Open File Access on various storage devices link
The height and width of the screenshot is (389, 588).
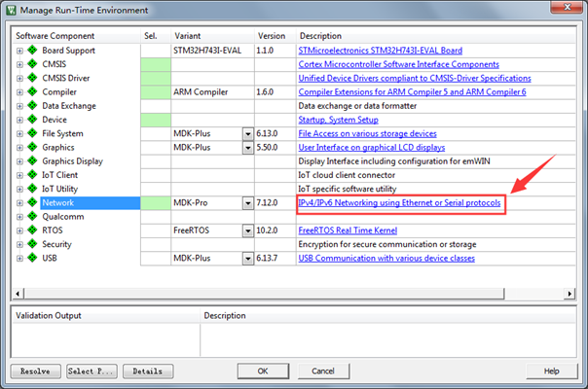pos(368,133)
